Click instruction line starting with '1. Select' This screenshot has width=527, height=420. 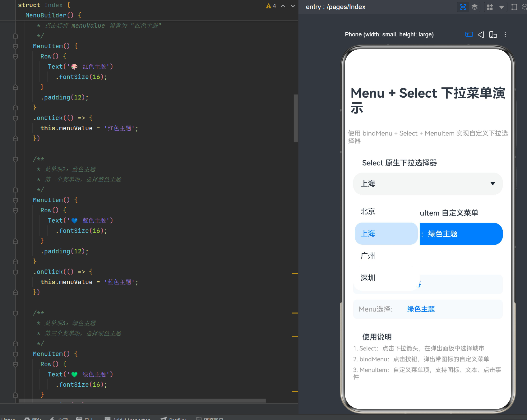[418, 348]
